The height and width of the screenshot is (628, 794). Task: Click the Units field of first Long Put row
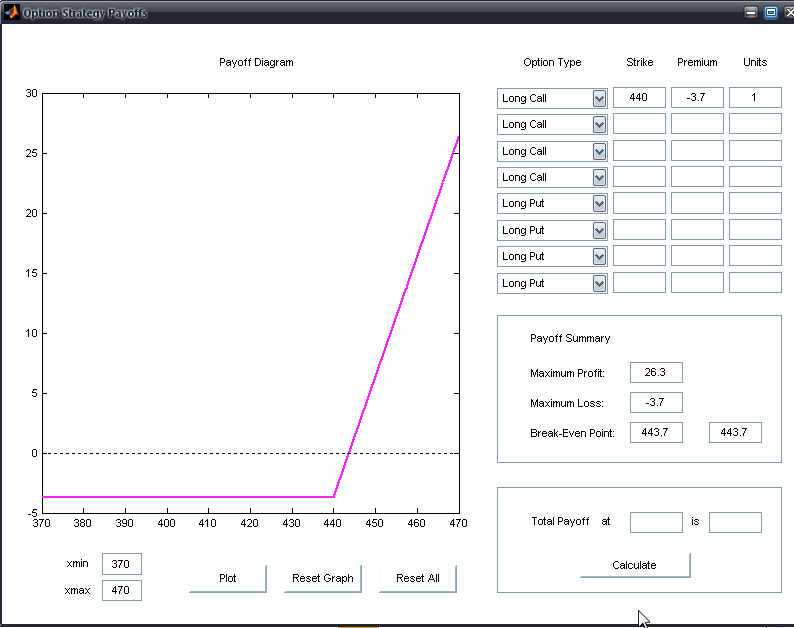point(755,203)
